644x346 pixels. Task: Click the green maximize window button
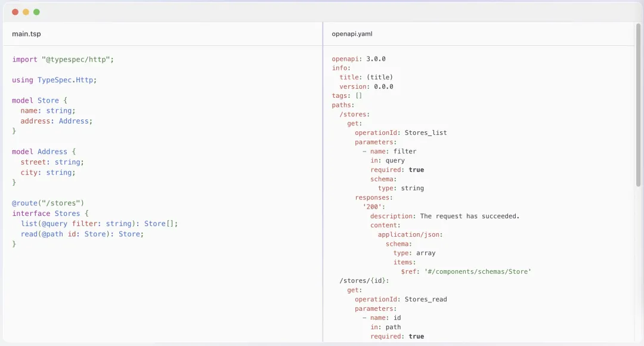pos(36,12)
